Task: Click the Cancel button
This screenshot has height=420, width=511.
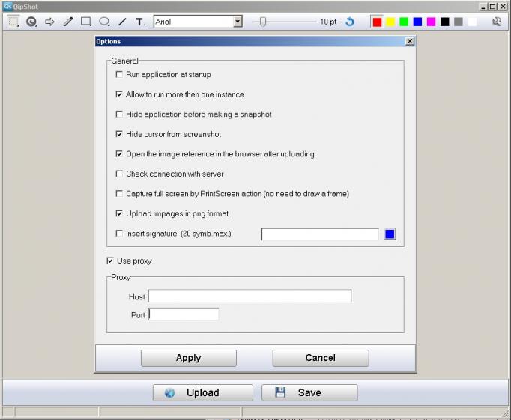Action: [321, 358]
